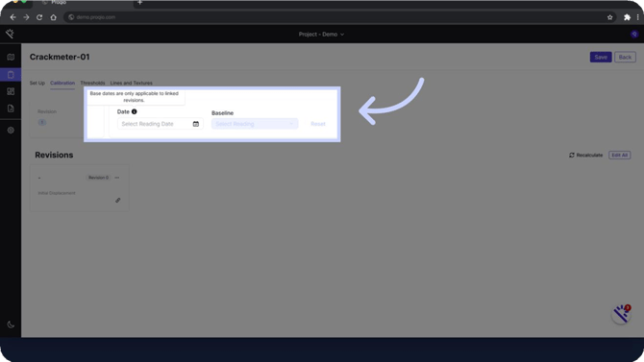
Task: Switch to the Set Up tab
Action: pyautogui.click(x=37, y=83)
